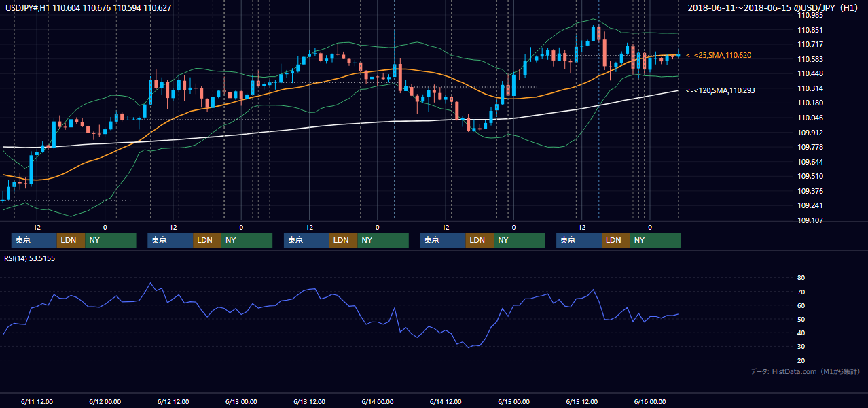Click RSI scale value 60

[801, 305]
